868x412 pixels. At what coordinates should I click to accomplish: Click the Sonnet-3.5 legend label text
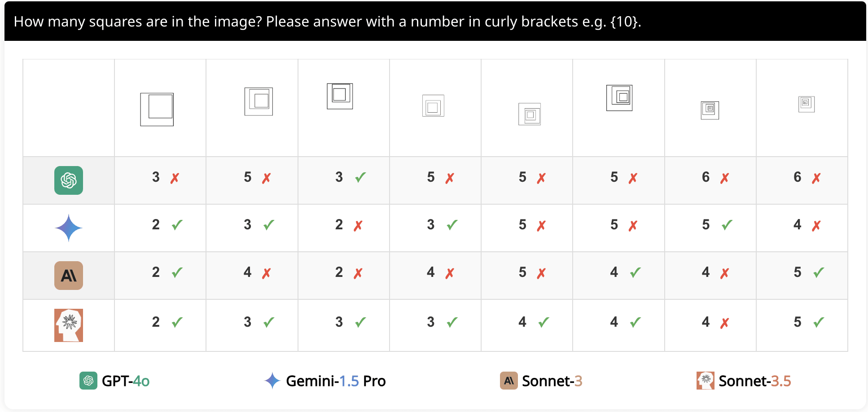pyautogui.click(x=754, y=381)
